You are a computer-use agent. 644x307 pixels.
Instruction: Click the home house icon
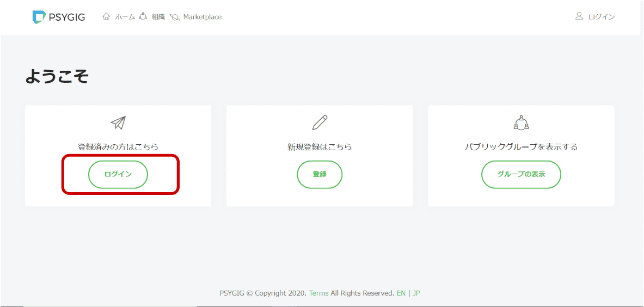(x=106, y=17)
